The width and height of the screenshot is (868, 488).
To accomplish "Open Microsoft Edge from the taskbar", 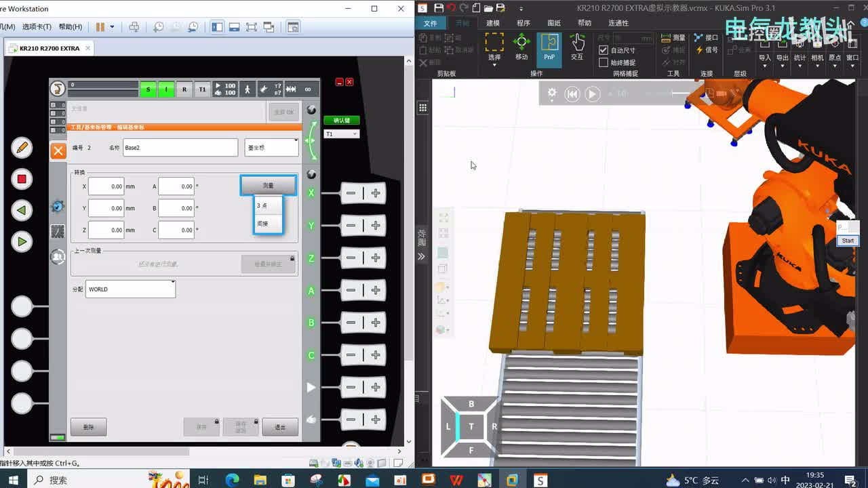I will coord(232,480).
